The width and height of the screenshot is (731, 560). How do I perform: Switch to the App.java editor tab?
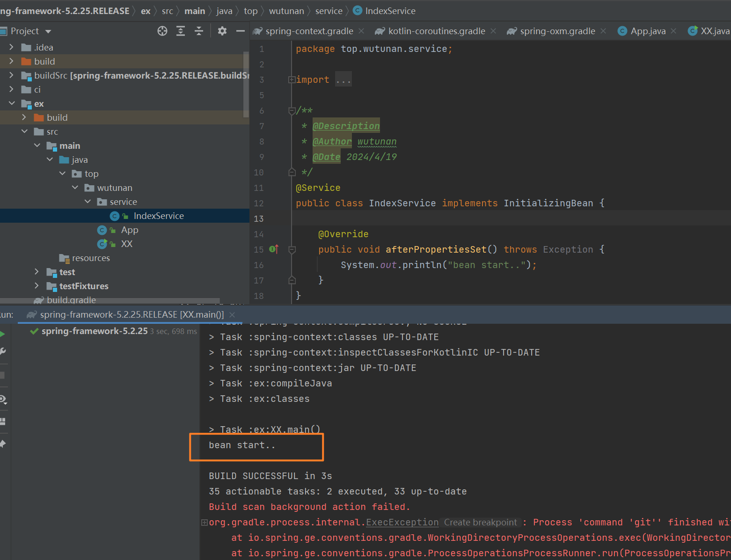(648, 31)
